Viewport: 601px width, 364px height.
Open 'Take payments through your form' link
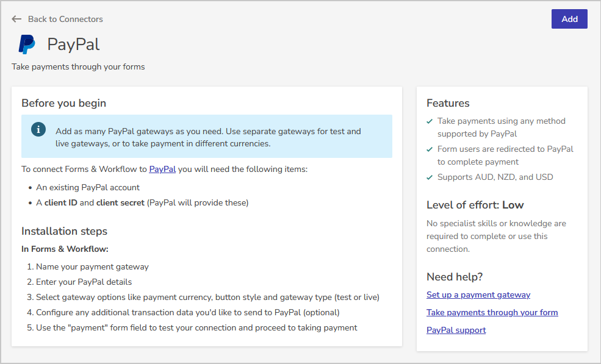(x=492, y=312)
